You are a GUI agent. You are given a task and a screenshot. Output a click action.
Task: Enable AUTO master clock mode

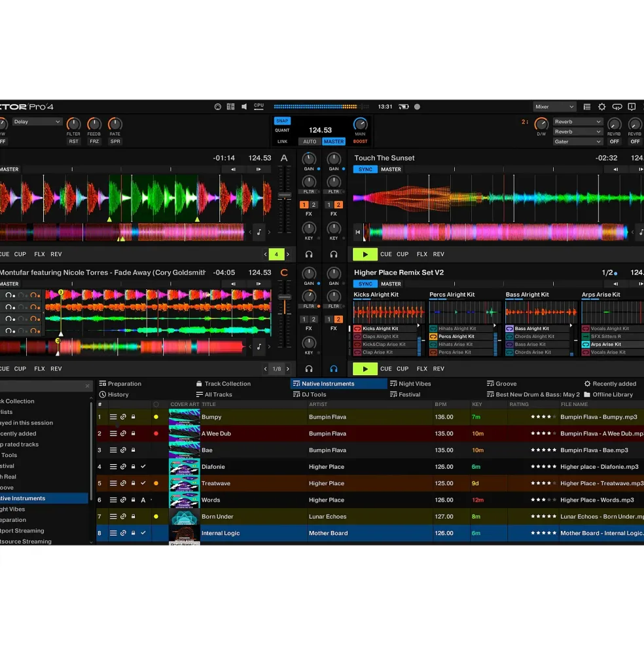pos(310,141)
